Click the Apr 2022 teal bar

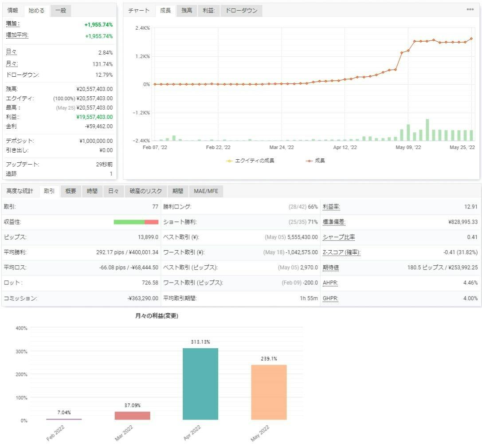200,384
